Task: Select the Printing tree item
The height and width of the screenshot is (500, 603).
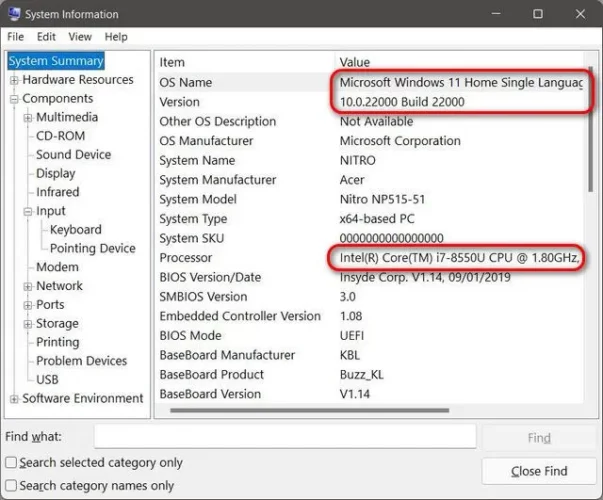Action: point(58,342)
